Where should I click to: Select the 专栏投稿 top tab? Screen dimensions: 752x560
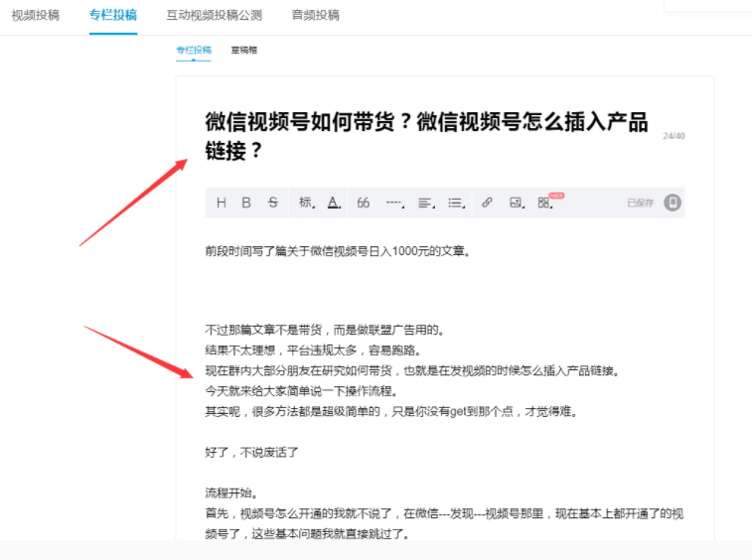[x=113, y=15]
